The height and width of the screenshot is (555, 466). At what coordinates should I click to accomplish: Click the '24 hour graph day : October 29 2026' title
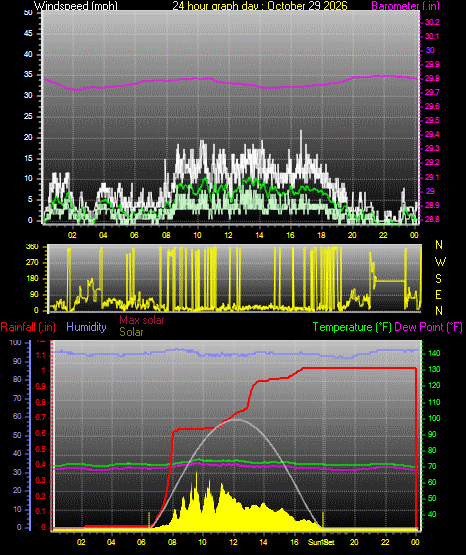(x=260, y=6)
